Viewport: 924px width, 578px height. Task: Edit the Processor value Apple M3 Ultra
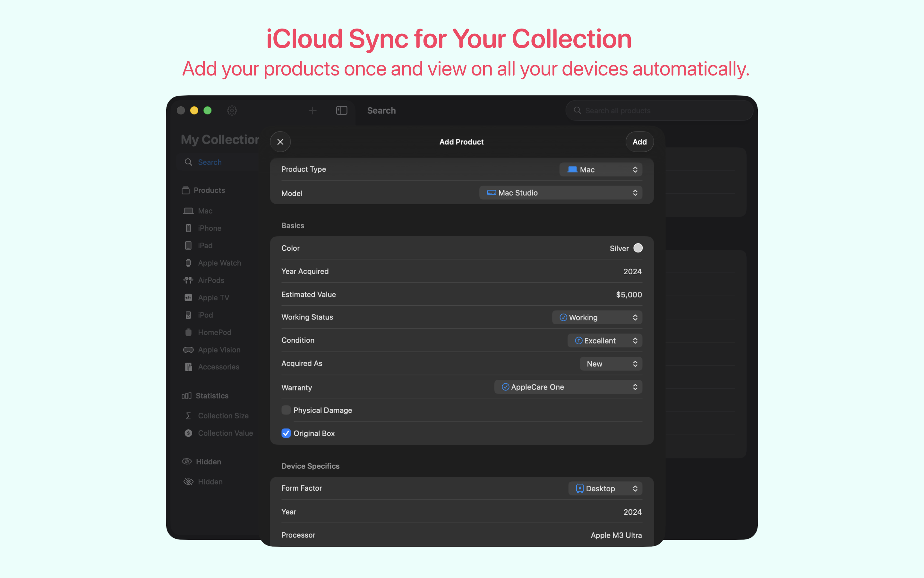click(616, 535)
